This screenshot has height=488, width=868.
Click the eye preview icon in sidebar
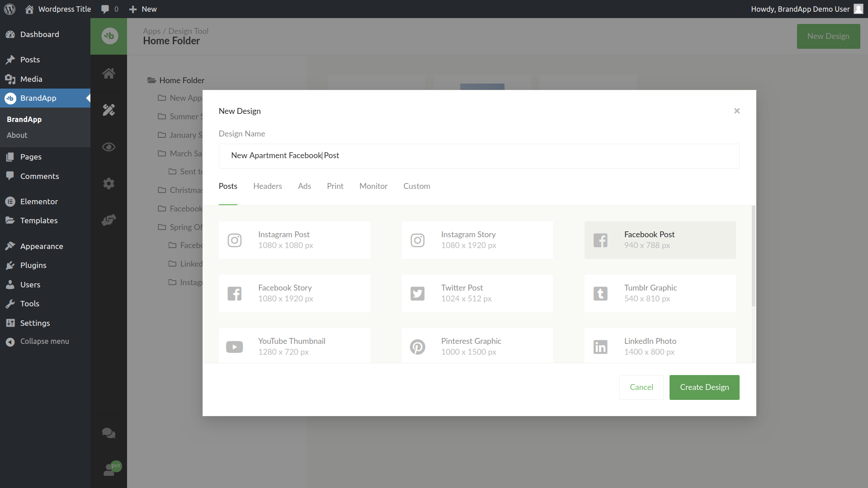(x=108, y=147)
